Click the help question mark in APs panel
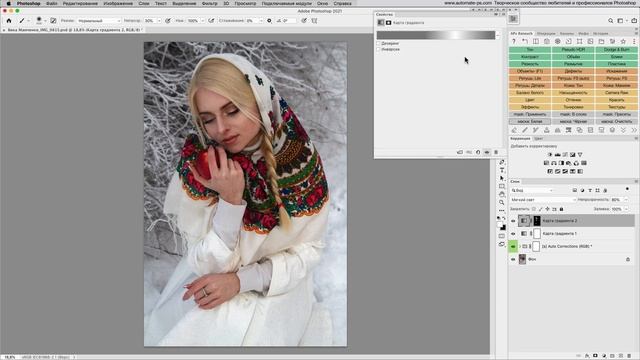The image size is (640, 360). (514, 41)
